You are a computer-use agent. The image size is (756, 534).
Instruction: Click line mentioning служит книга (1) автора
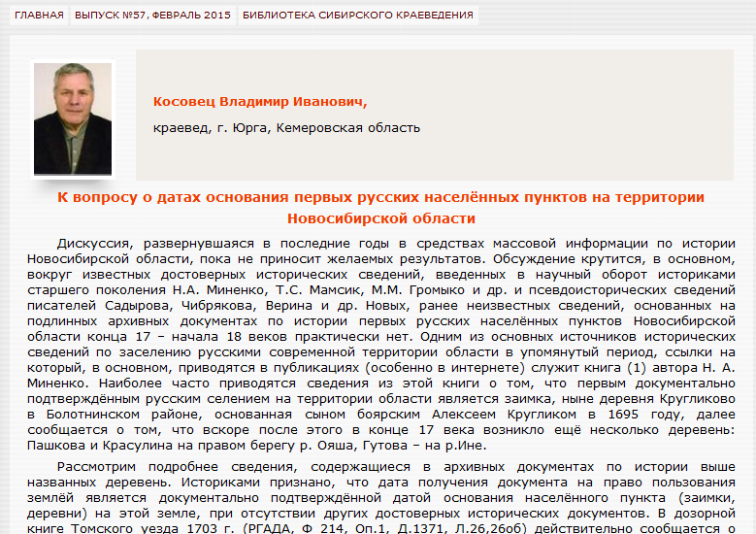coord(380,368)
